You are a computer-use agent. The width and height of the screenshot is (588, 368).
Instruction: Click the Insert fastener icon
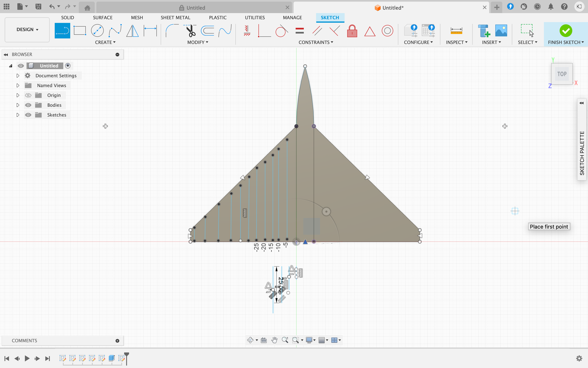point(484,31)
